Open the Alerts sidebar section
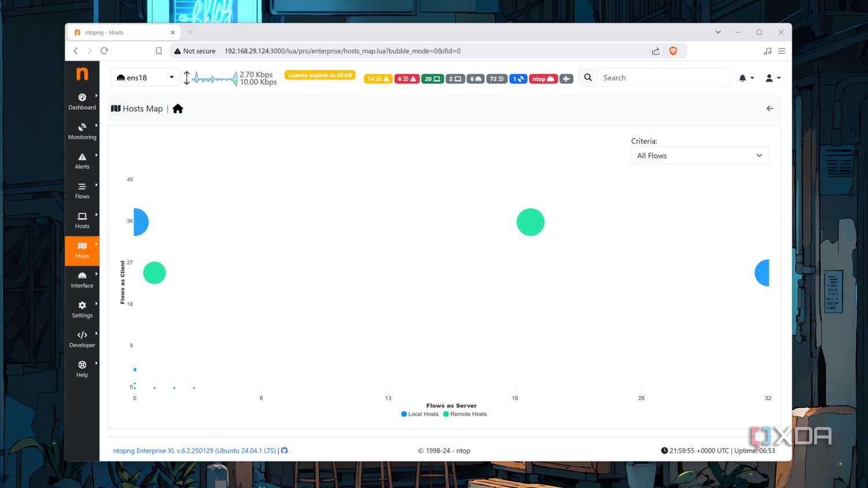 (x=82, y=161)
